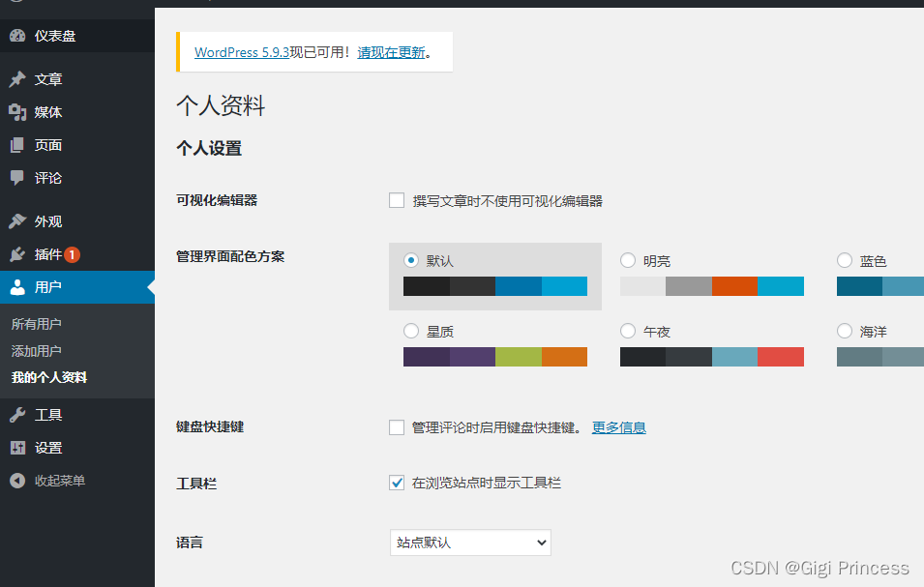The width and height of the screenshot is (924, 587).
Task: Click the dashboard gauge icon (仪表盘)
Action: pyautogui.click(x=17, y=36)
